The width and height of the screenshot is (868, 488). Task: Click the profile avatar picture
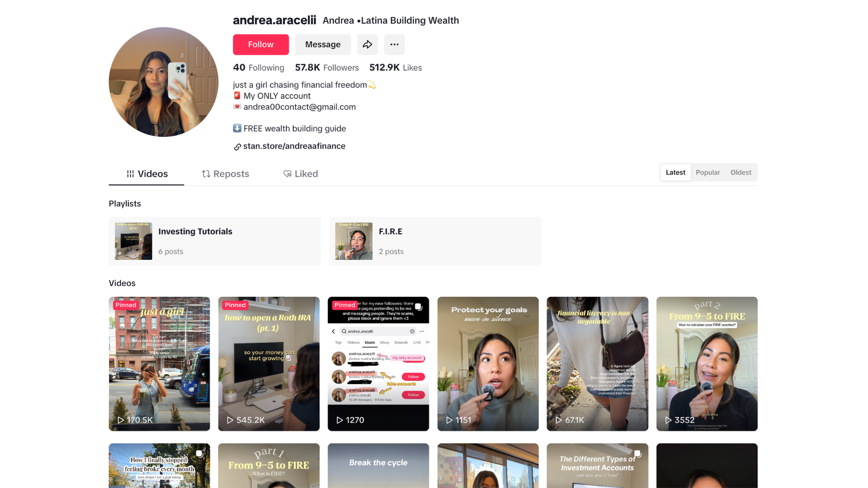coord(164,82)
